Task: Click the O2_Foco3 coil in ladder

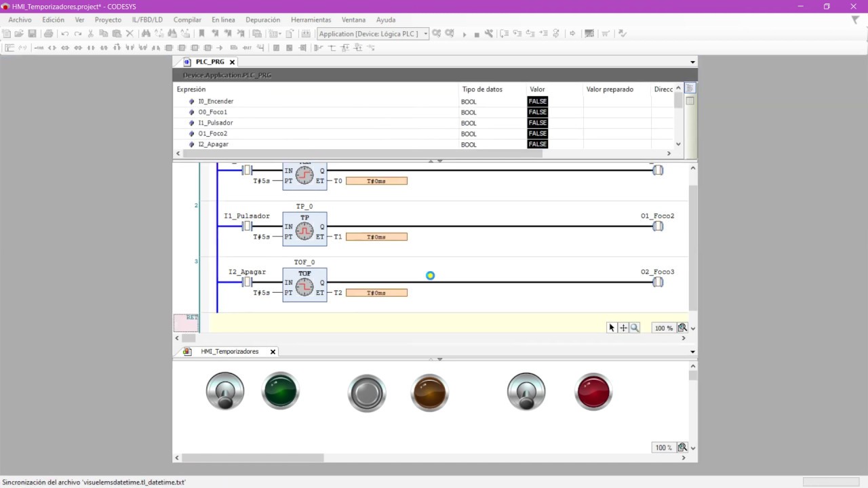Action: click(x=658, y=282)
